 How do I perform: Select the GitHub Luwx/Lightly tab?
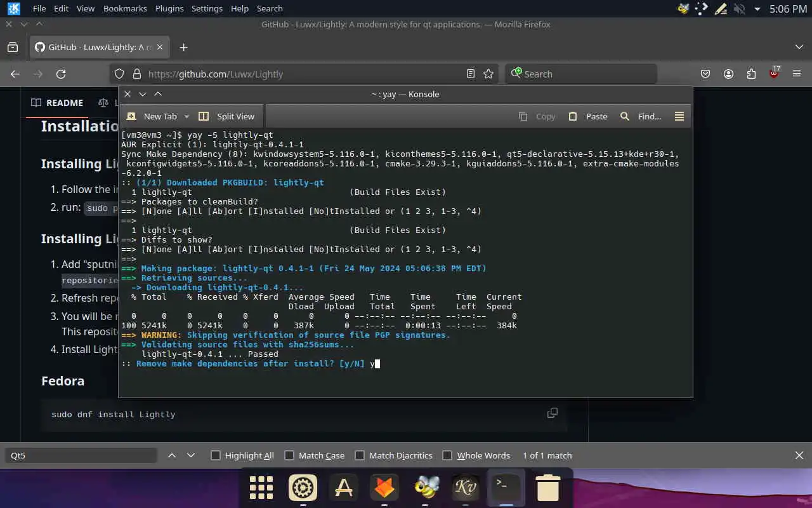pos(100,47)
